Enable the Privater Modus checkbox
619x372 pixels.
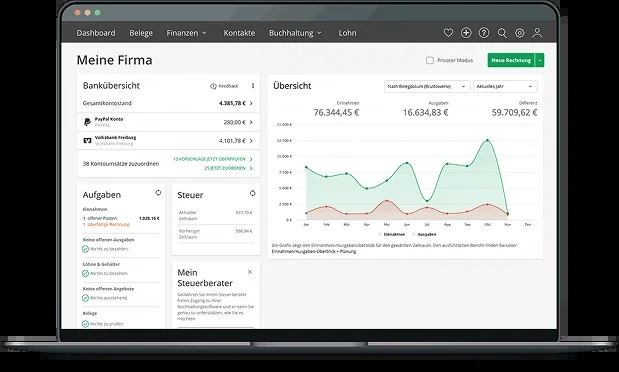(430, 60)
